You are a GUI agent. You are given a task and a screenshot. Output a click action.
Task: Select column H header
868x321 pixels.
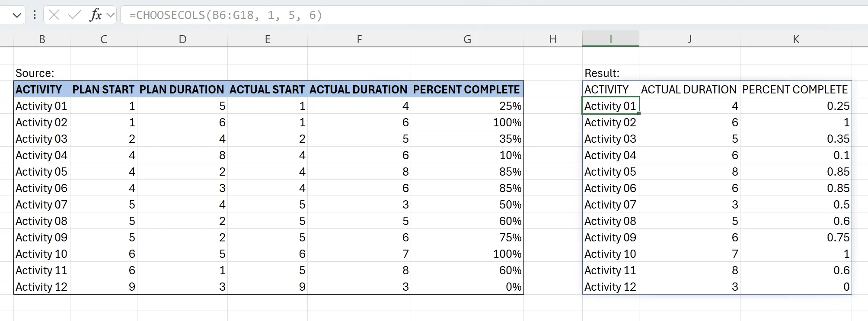point(553,39)
